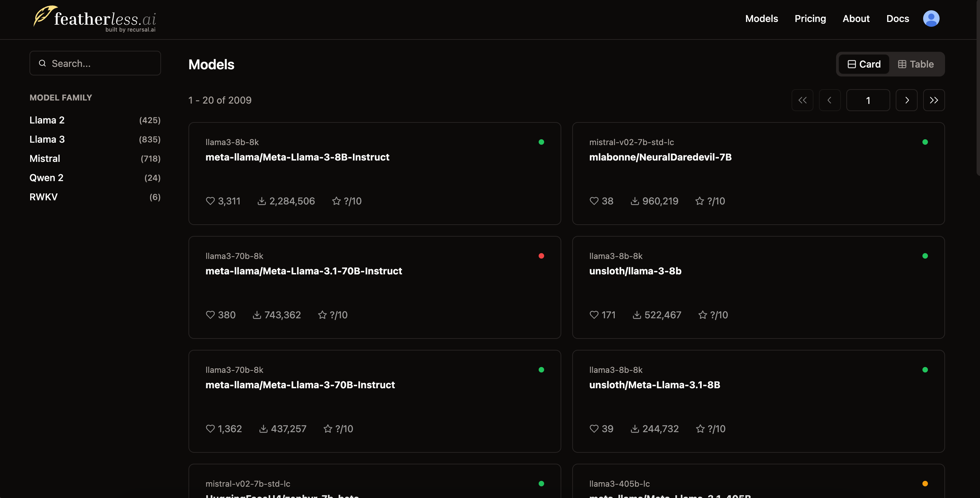Click download icon on NeuralDaredevil-7B card

click(x=635, y=201)
